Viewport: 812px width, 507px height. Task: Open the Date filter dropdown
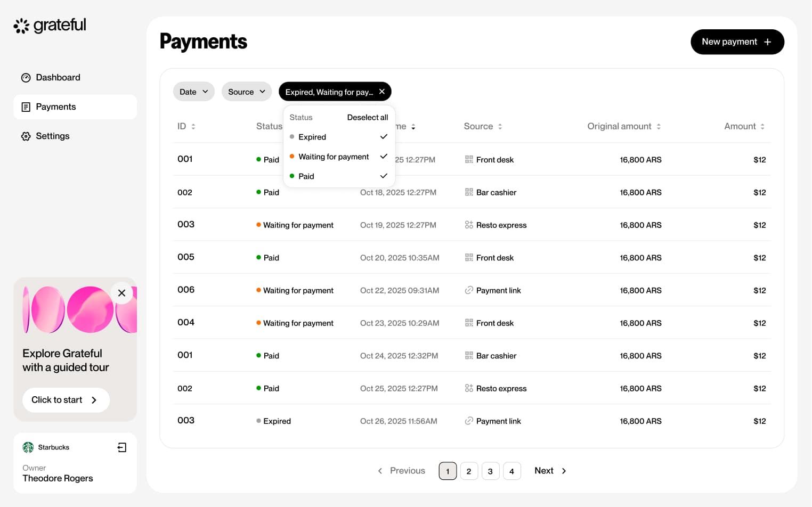(193, 92)
